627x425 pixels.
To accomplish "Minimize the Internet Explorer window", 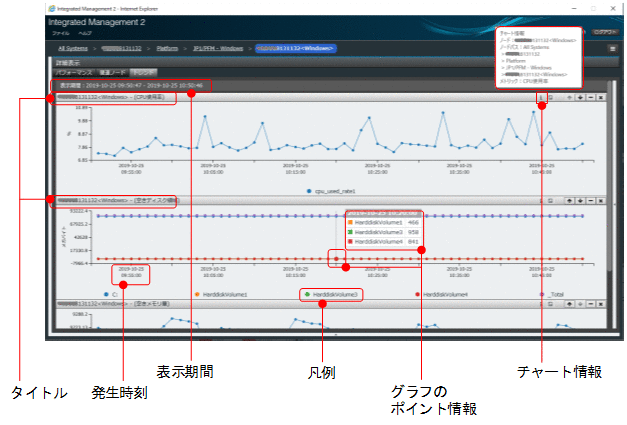I will coord(574,8).
